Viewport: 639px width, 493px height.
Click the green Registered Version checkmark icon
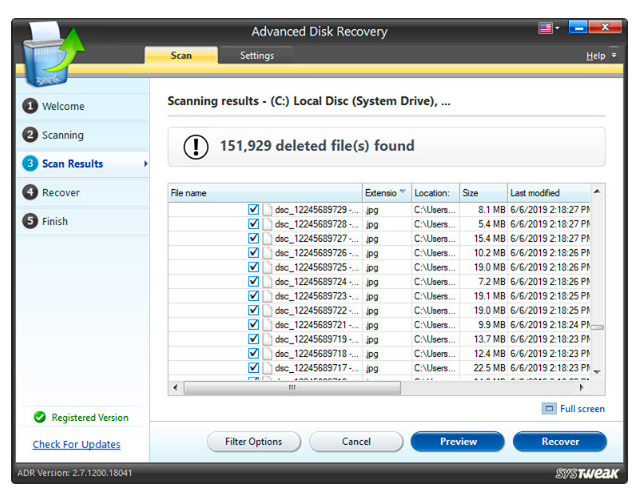[x=40, y=417]
